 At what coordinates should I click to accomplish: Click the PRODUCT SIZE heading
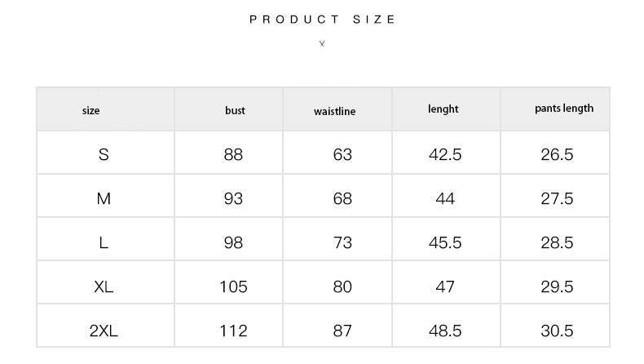[x=322, y=20]
